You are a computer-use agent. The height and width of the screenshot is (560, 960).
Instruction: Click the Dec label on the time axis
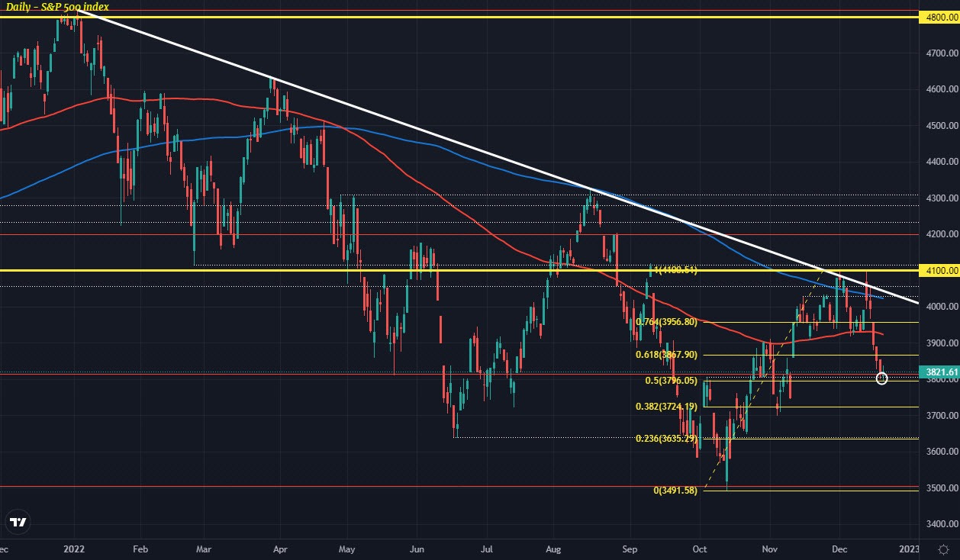840,549
